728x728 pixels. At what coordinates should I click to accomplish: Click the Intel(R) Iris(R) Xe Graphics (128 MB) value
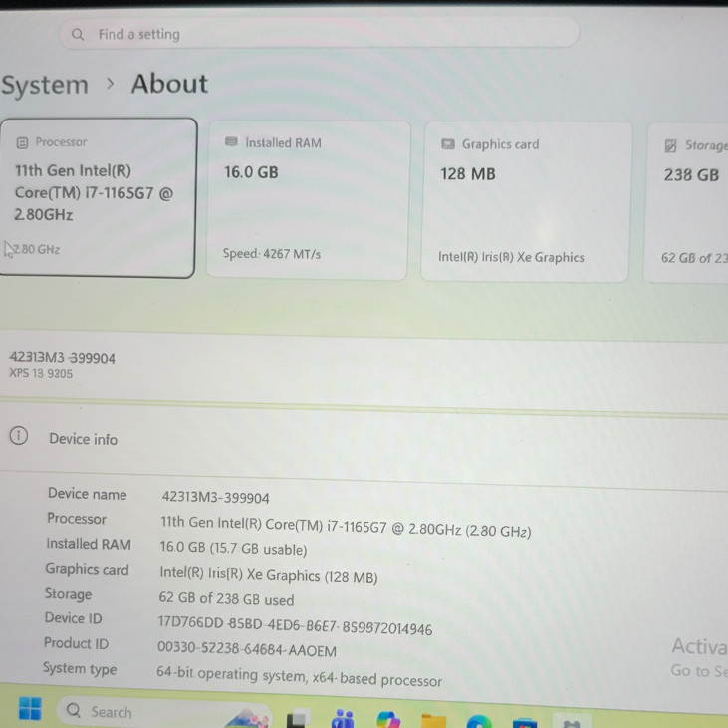(269, 575)
